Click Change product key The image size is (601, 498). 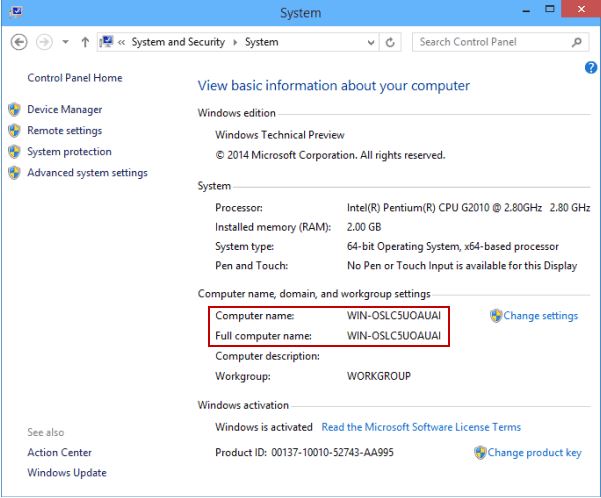coord(535,453)
